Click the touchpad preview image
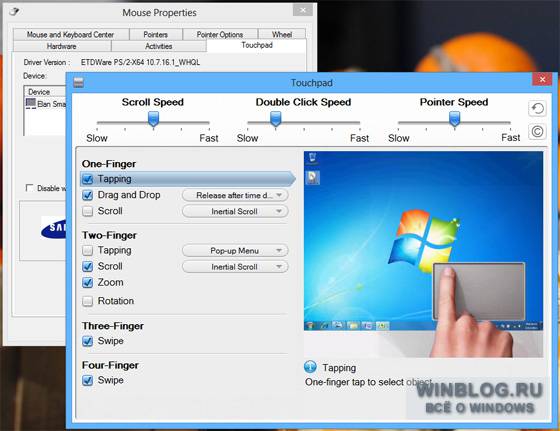The height and width of the screenshot is (431, 560). tap(424, 254)
